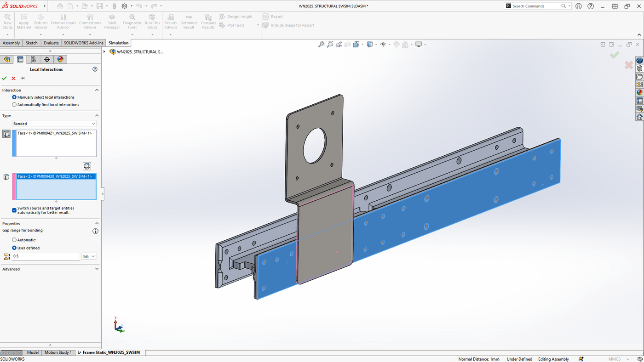Switch to the Assembly ribbon tab
The height and width of the screenshot is (362, 644).
[11, 42]
